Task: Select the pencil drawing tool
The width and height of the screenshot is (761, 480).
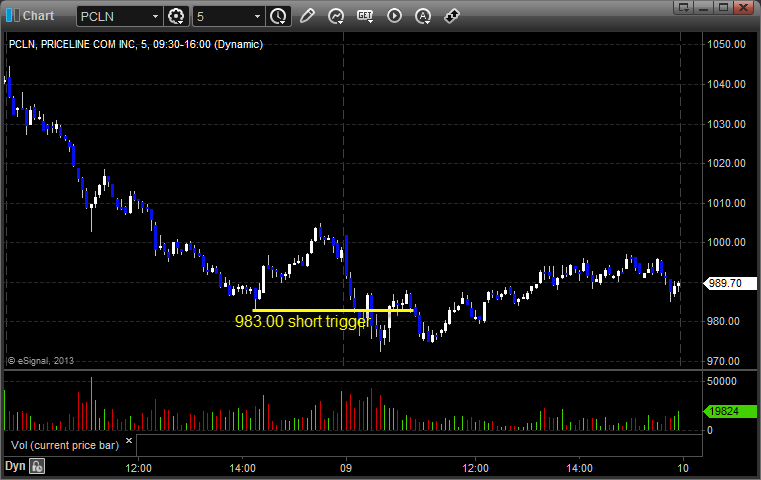Action: point(307,16)
